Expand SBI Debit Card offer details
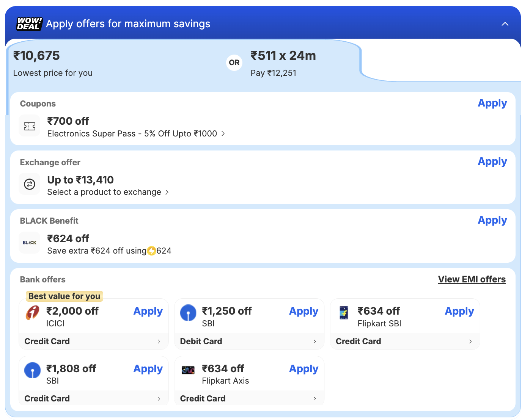This screenshot has width=522, height=420. pos(314,342)
